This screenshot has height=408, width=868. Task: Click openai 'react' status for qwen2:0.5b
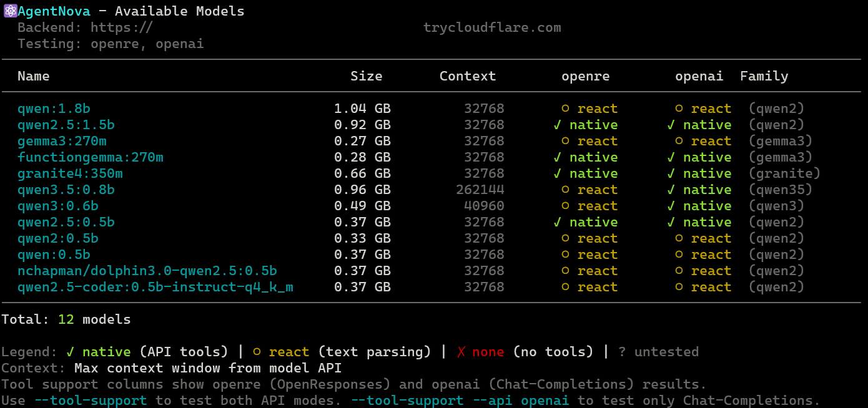(703, 238)
